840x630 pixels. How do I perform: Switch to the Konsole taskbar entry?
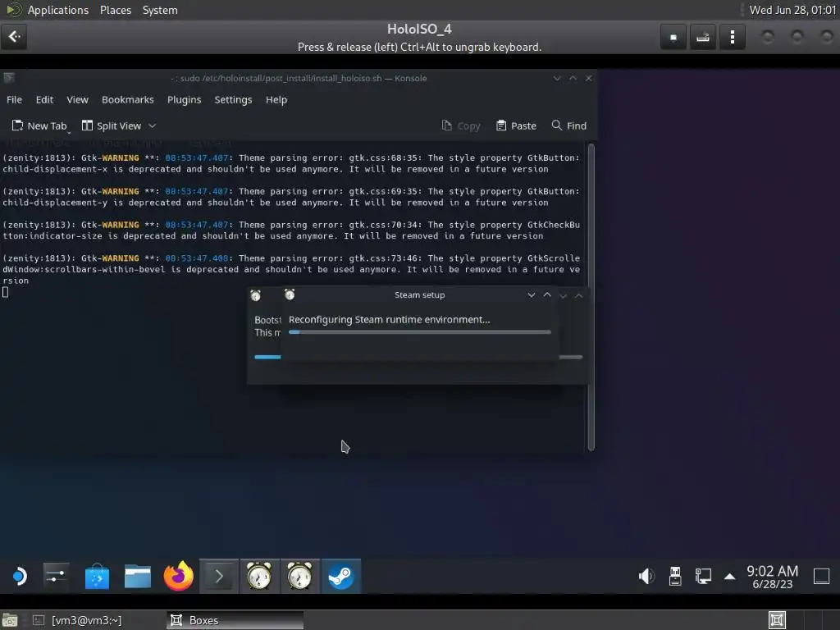point(219,577)
